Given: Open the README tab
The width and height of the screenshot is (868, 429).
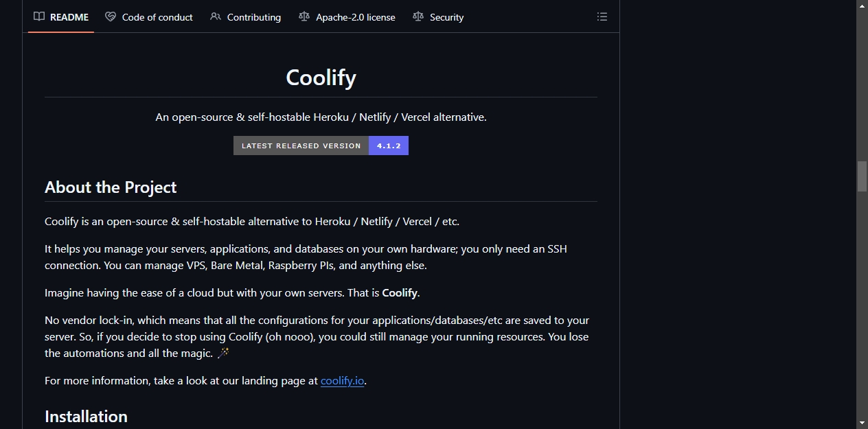Looking at the screenshot, I should pos(61,16).
